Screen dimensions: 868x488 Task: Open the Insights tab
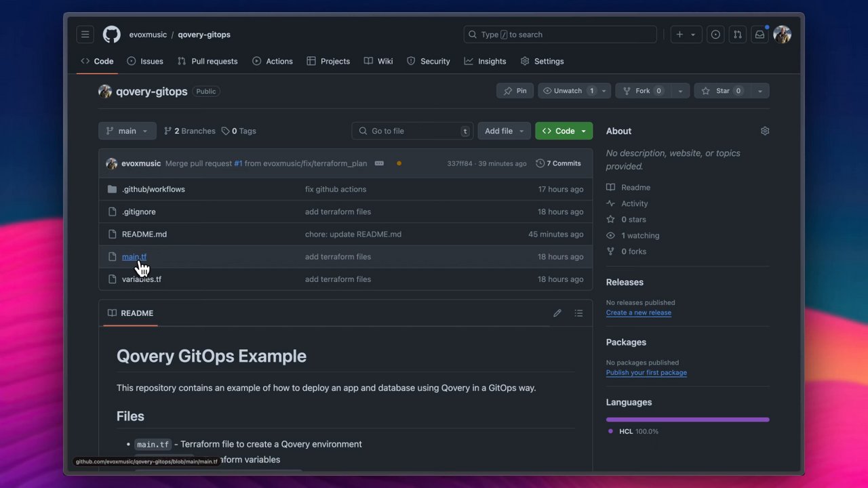point(485,61)
